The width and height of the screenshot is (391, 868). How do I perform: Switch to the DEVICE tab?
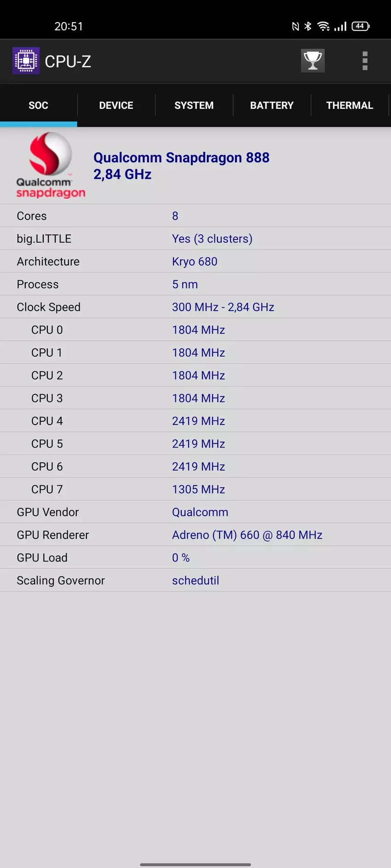[116, 105]
